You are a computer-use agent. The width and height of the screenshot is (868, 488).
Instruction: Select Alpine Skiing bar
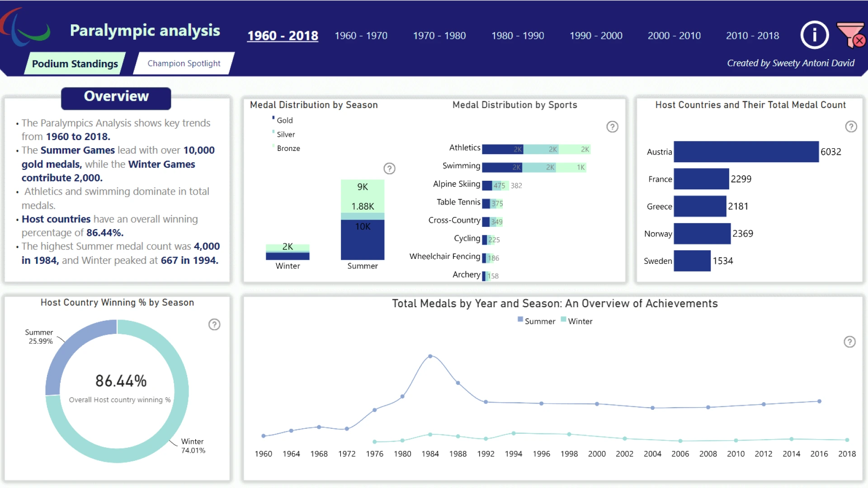[495, 185]
